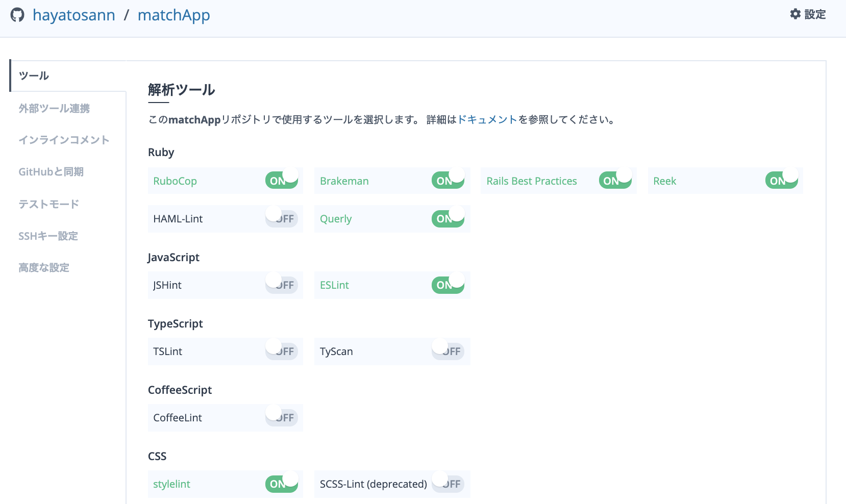This screenshot has height=504, width=846.
Task: Open the hayatosann owner link
Action: click(x=74, y=15)
